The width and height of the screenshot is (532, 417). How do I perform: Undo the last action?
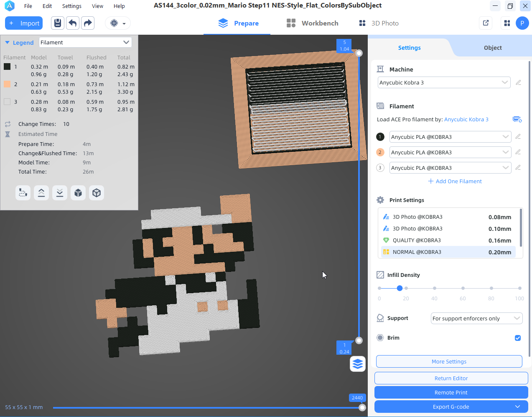pyautogui.click(x=73, y=23)
